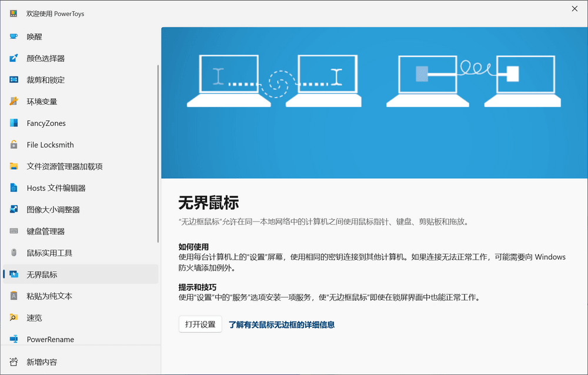
Task: Go to 粘贴为纯文本 in sidebar
Action: (x=49, y=296)
